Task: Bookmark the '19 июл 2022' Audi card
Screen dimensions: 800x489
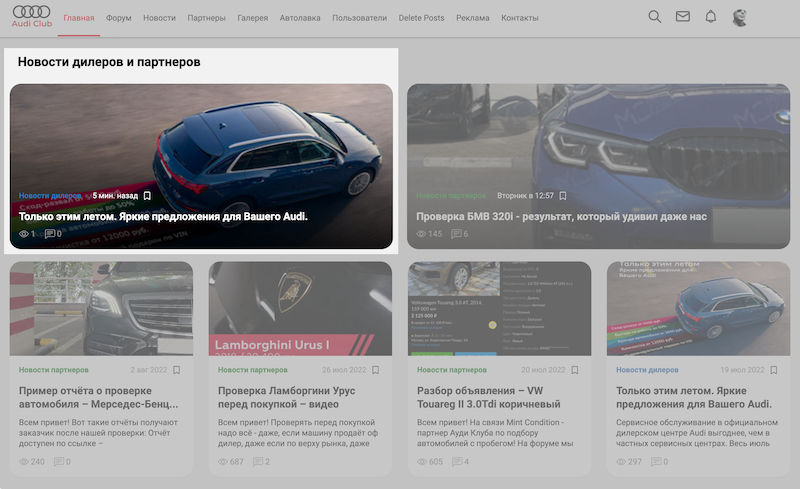Action: (x=773, y=370)
